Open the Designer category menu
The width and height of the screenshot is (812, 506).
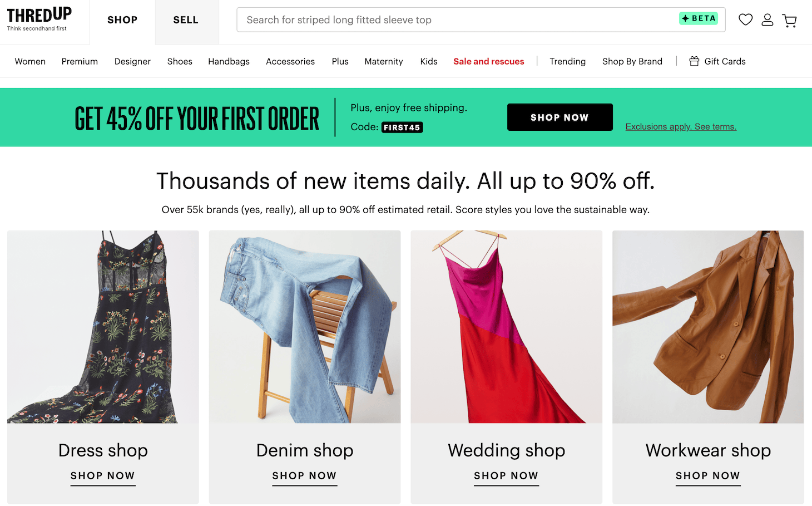pyautogui.click(x=132, y=61)
